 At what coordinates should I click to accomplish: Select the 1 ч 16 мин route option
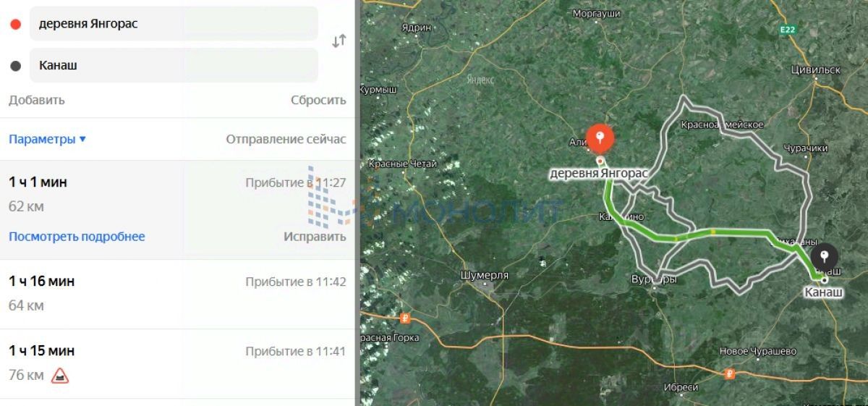(177, 294)
